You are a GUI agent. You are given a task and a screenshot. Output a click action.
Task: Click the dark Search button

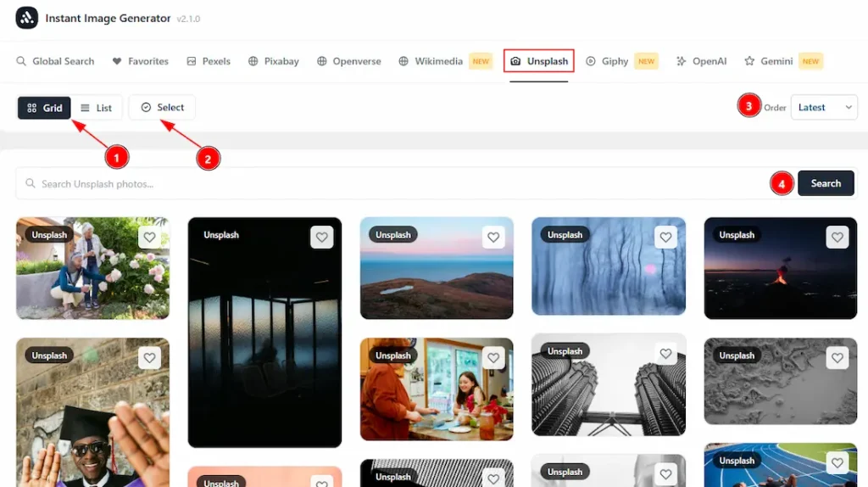pos(826,183)
